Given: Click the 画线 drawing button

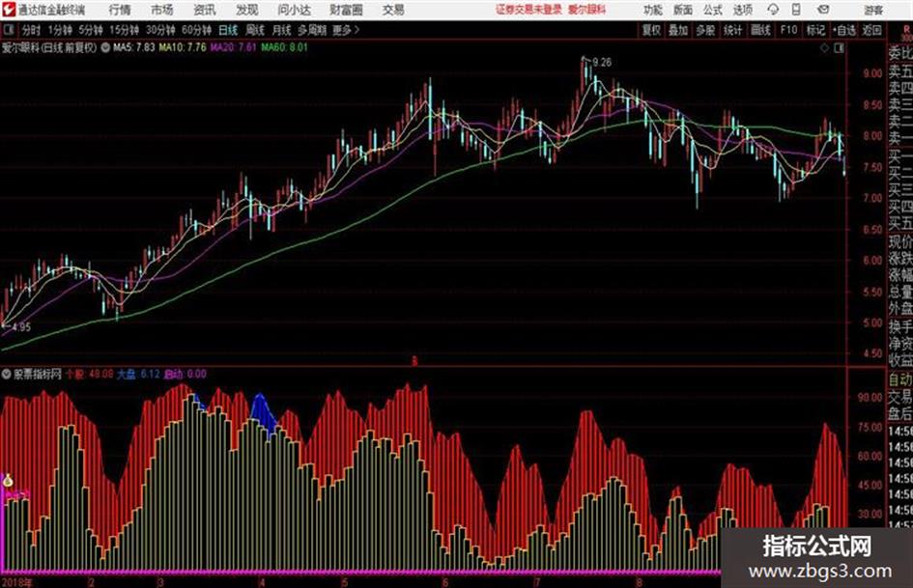Looking at the screenshot, I should (760, 30).
